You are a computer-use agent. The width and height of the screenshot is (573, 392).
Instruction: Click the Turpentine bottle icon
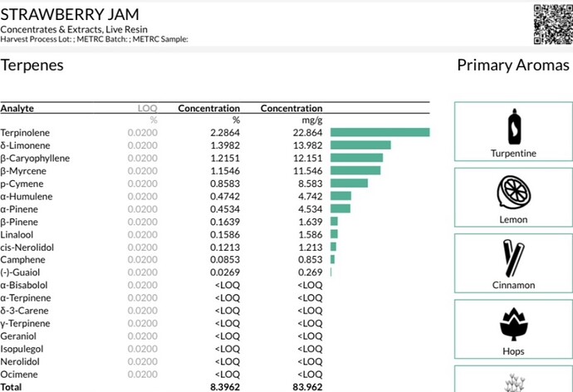coord(514,126)
